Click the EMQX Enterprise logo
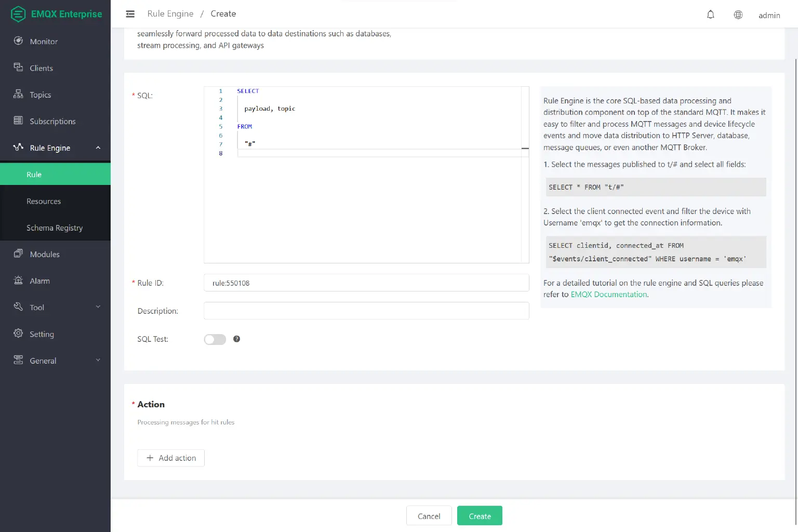 click(x=56, y=14)
